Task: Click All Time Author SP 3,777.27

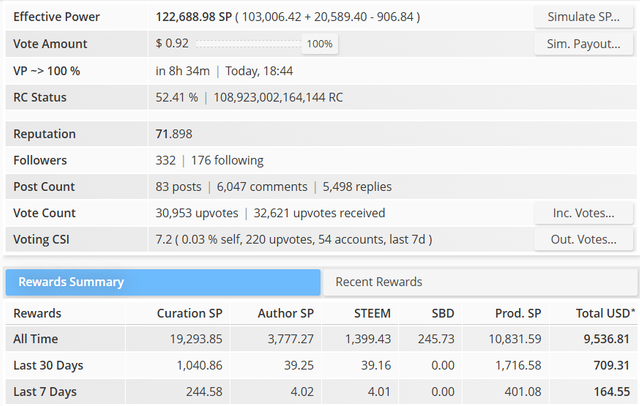Action: coord(291,339)
